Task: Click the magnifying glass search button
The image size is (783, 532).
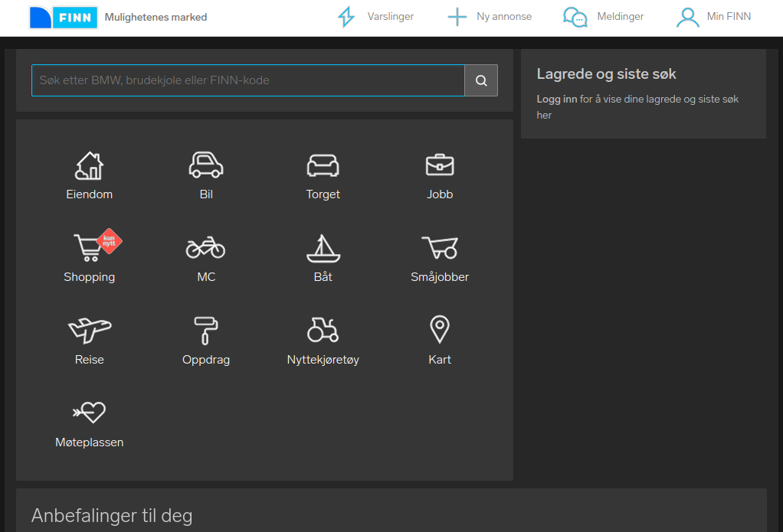Action: tap(481, 80)
